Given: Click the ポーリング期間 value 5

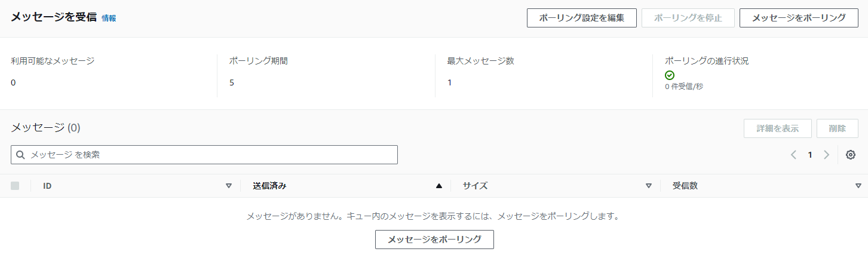Looking at the screenshot, I should click(232, 82).
